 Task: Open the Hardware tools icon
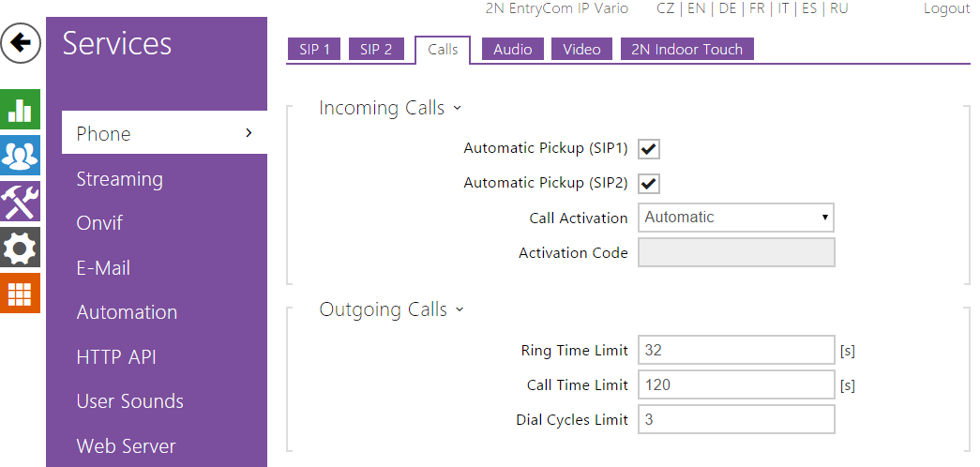tap(21, 201)
